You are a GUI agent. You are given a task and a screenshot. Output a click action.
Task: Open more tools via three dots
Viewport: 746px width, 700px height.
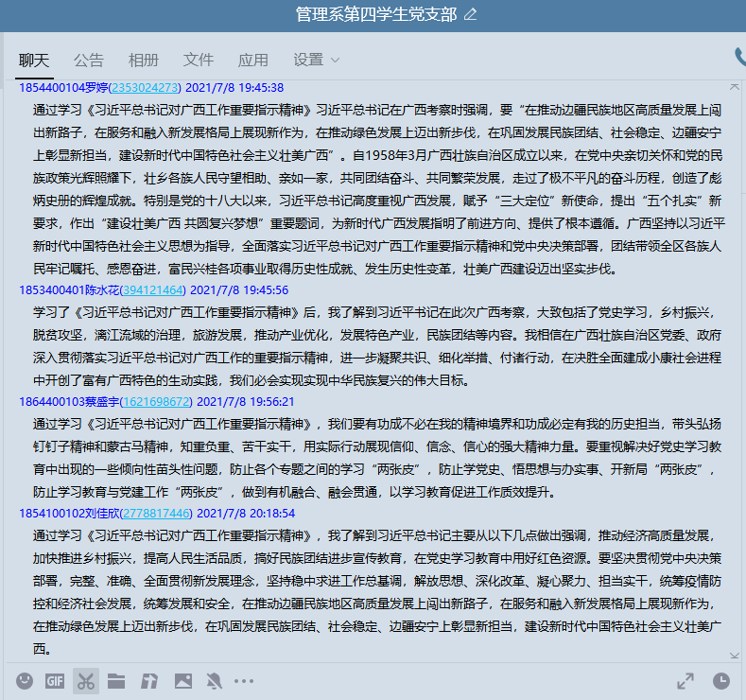tap(244, 680)
